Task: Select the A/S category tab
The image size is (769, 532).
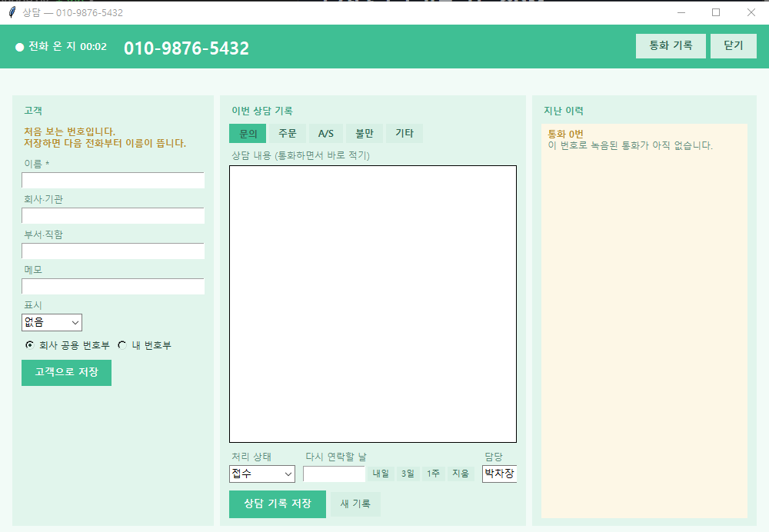Action: 325,133
